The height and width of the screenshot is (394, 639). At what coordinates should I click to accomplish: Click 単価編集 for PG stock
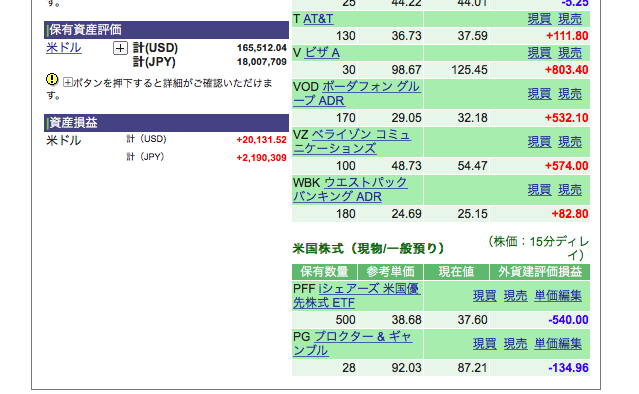[x=558, y=344]
